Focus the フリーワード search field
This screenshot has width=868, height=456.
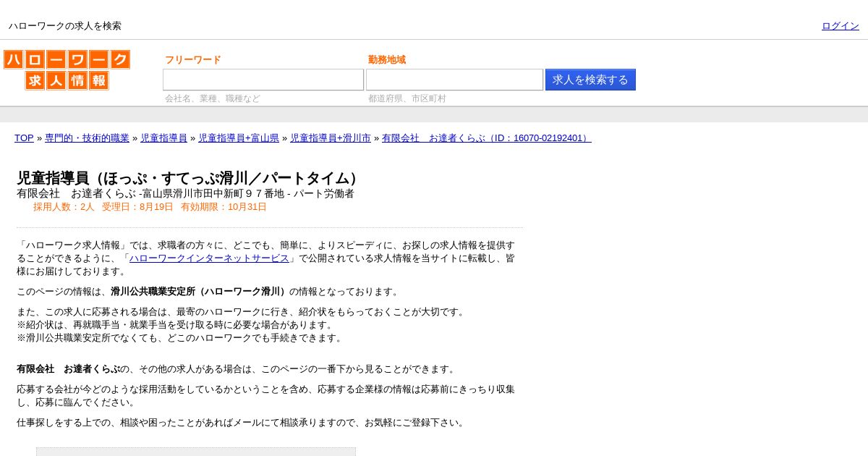pos(263,80)
